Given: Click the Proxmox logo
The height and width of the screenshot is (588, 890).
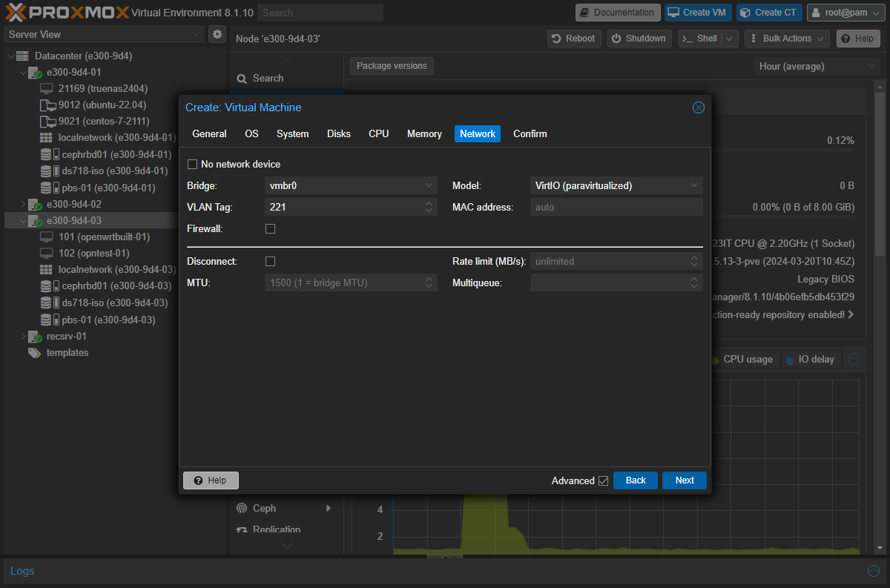Looking at the screenshot, I should pyautogui.click(x=67, y=12).
